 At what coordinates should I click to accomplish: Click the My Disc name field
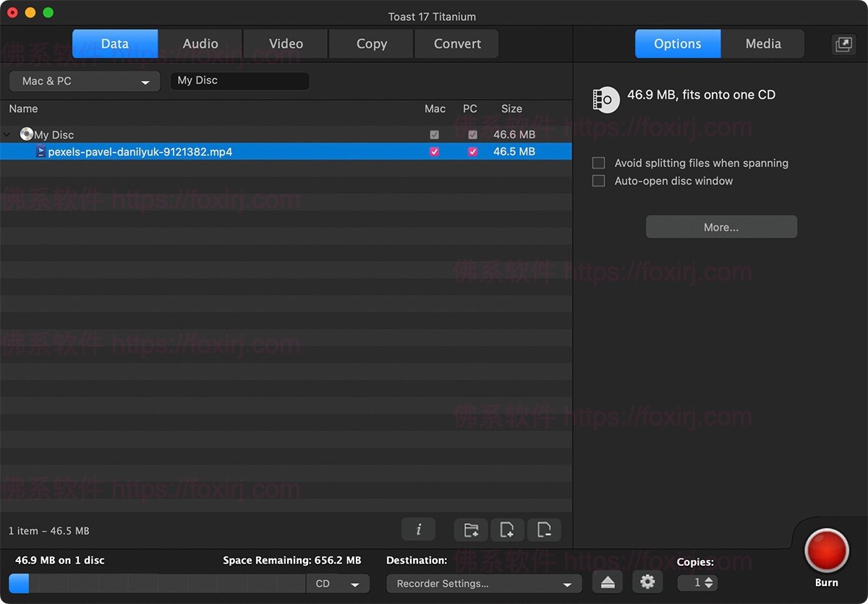click(239, 80)
